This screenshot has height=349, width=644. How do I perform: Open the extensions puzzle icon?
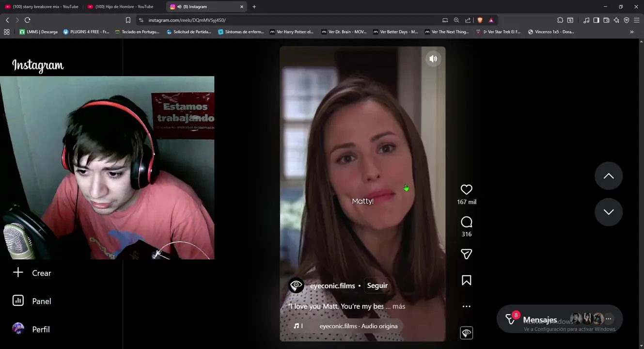(x=560, y=20)
